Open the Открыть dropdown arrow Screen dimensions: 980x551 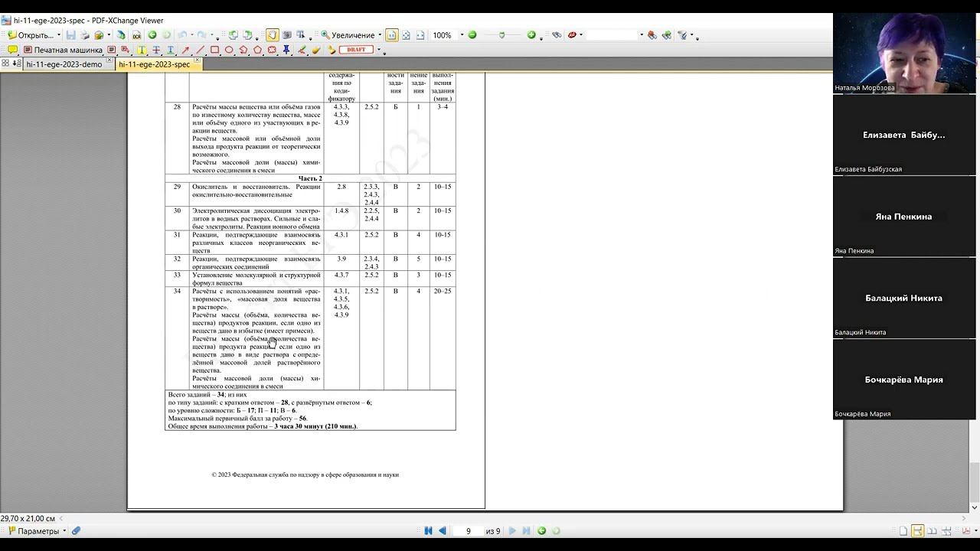(x=59, y=35)
